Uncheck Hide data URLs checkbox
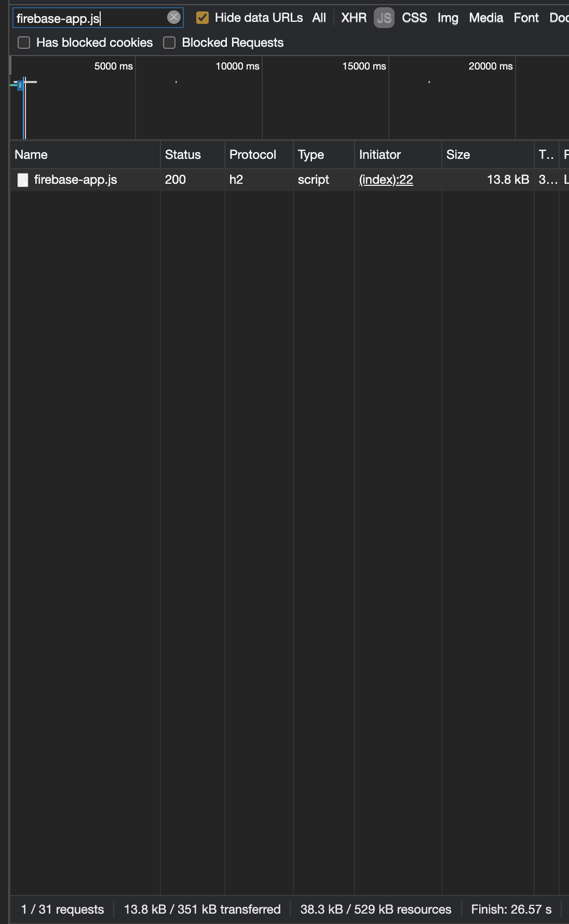The width and height of the screenshot is (569, 924). pyautogui.click(x=202, y=18)
